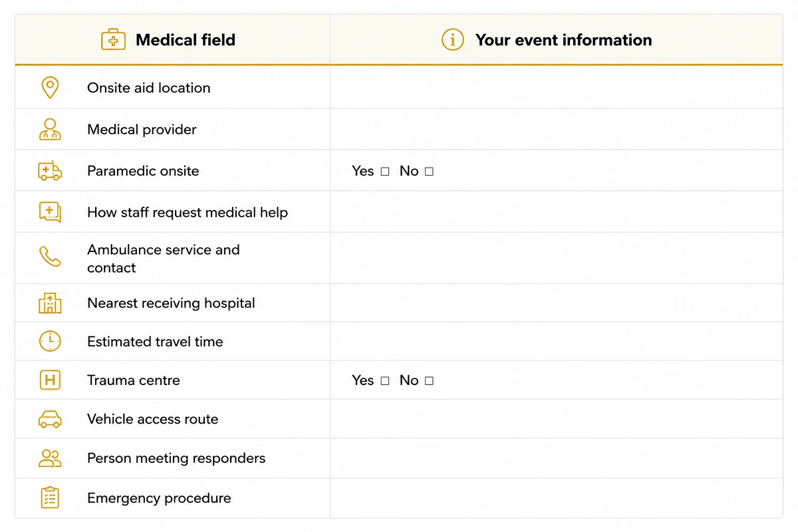Check No for Paramedic onsite

(429, 172)
